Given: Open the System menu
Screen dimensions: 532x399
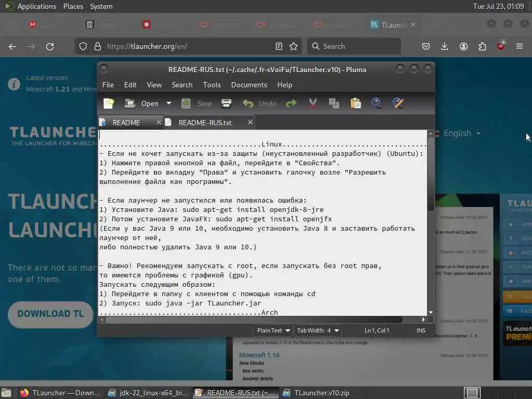Looking at the screenshot, I should point(101,6).
